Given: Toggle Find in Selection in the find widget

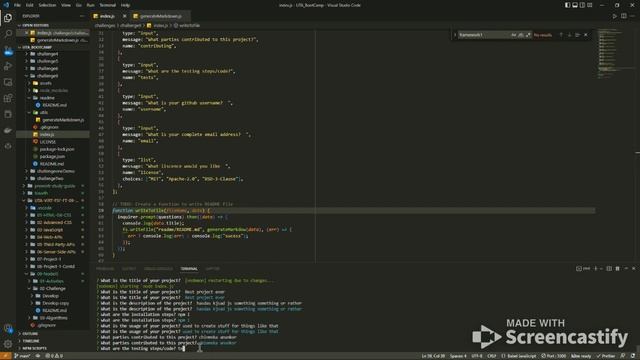Looking at the screenshot, I should tap(578, 35).
